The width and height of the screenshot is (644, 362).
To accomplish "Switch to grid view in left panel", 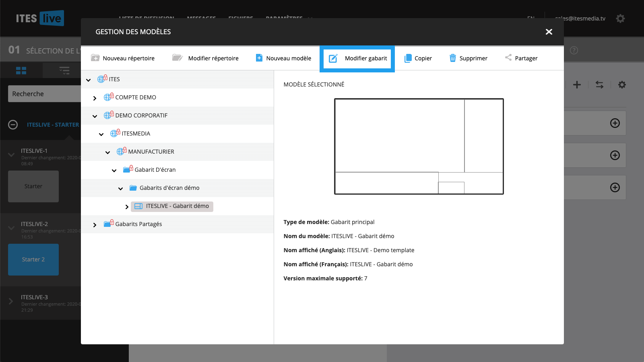I will (x=21, y=71).
